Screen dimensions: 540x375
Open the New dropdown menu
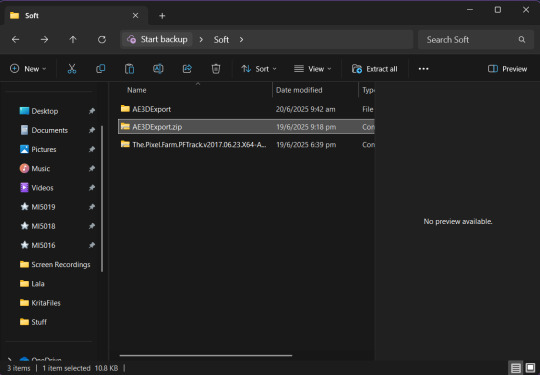click(28, 69)
